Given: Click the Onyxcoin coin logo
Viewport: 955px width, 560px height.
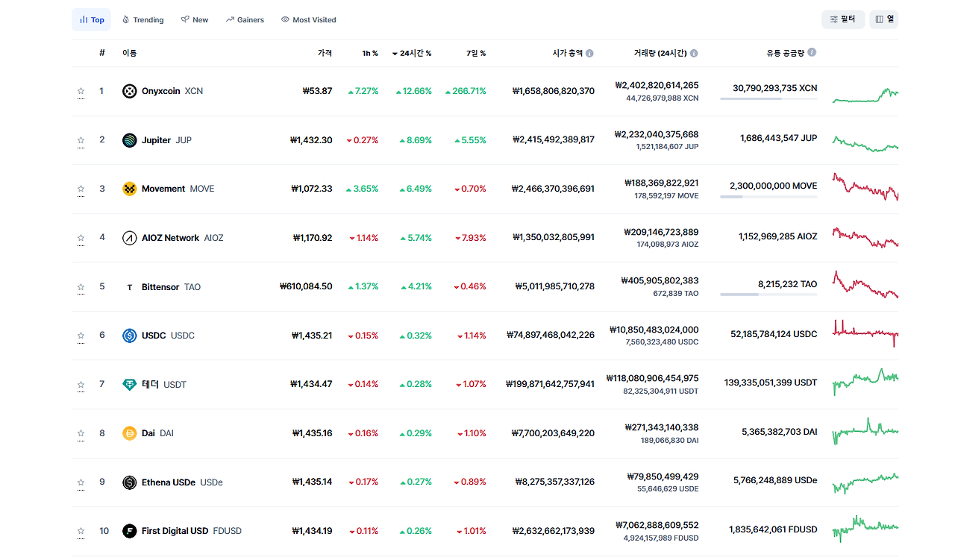Looking at the screenshot, I should (x=130, y=91).
